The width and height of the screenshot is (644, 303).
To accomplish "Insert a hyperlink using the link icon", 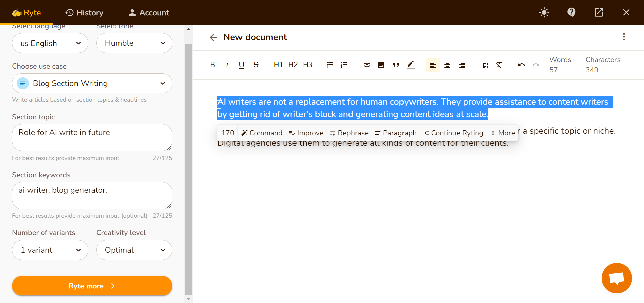I will 367,65.
